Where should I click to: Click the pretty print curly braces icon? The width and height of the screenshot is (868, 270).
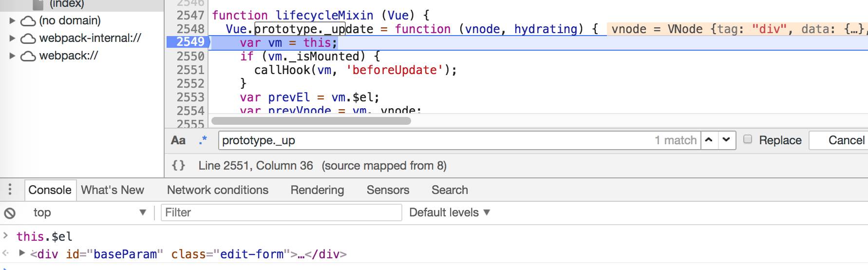pyautogui.click(x=178, y=166)
